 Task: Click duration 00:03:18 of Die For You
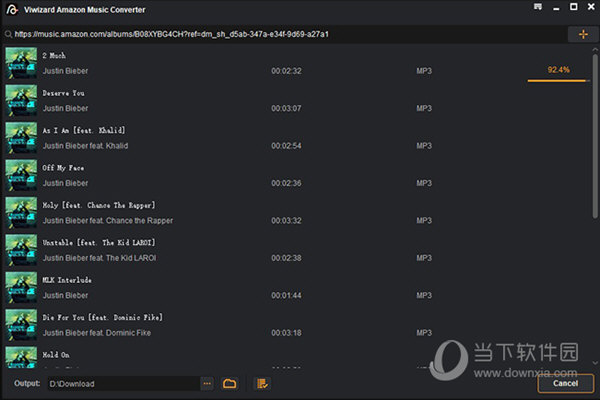[286, 333]
